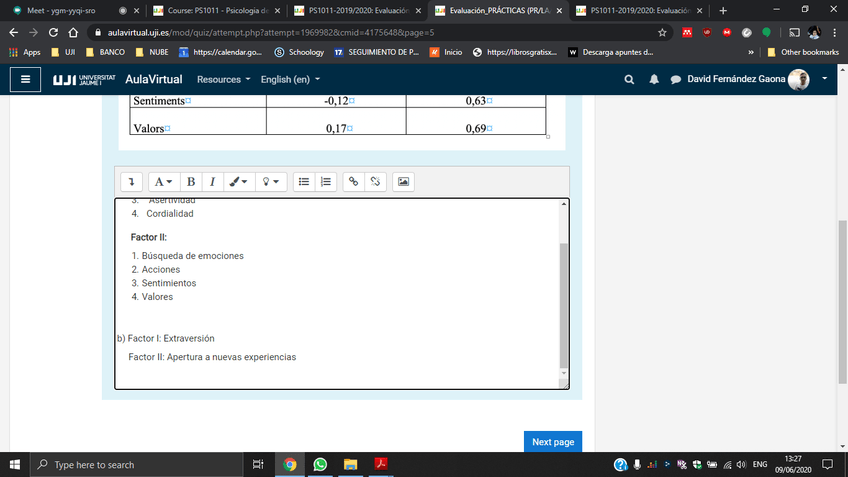Open Adobe Acrobat from the taskbar

(x=381, y=465)
